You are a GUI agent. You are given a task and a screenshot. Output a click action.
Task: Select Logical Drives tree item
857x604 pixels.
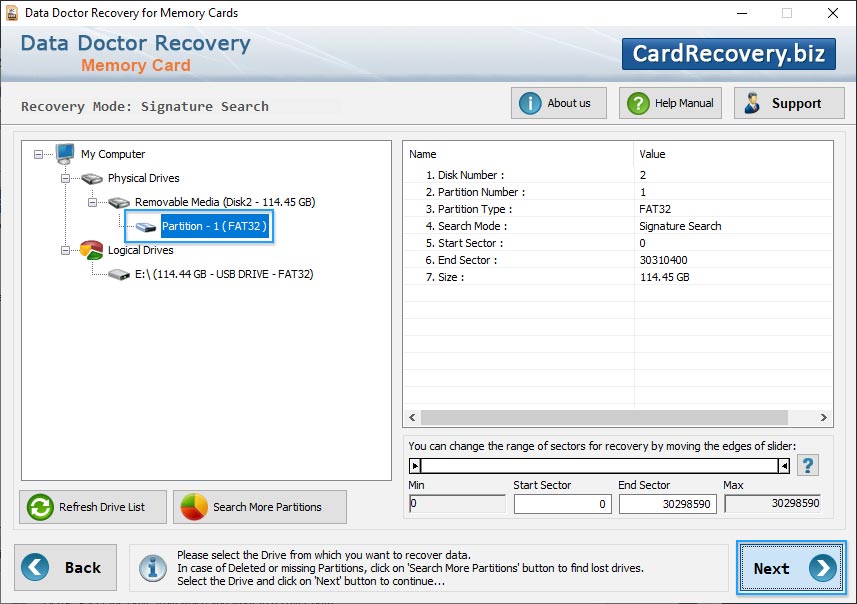(x=140, y=250)
